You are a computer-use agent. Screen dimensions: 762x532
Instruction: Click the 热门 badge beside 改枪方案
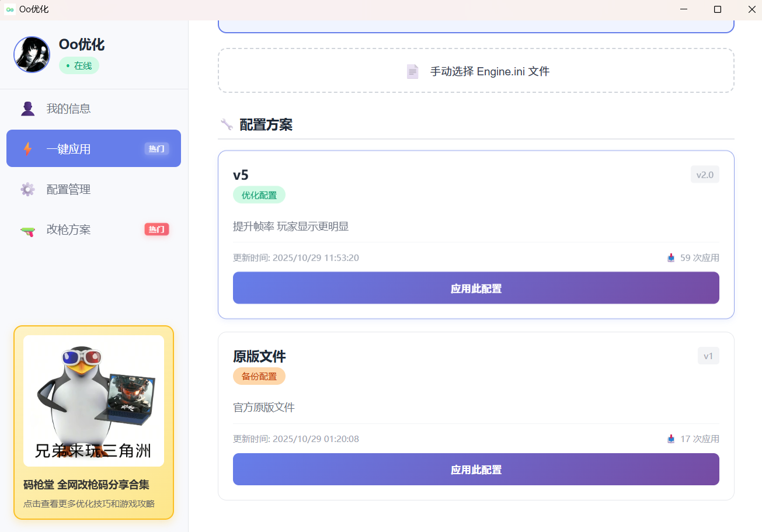156,230
